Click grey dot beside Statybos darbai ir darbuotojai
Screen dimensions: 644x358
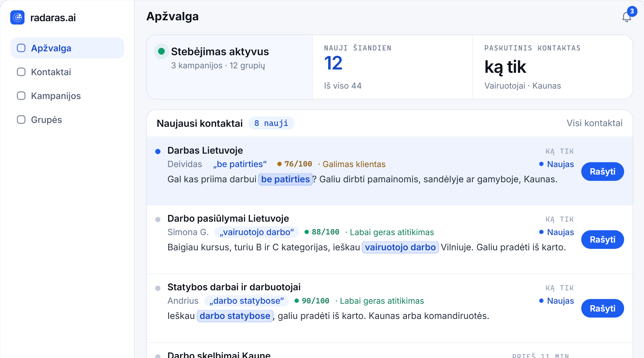158,288
